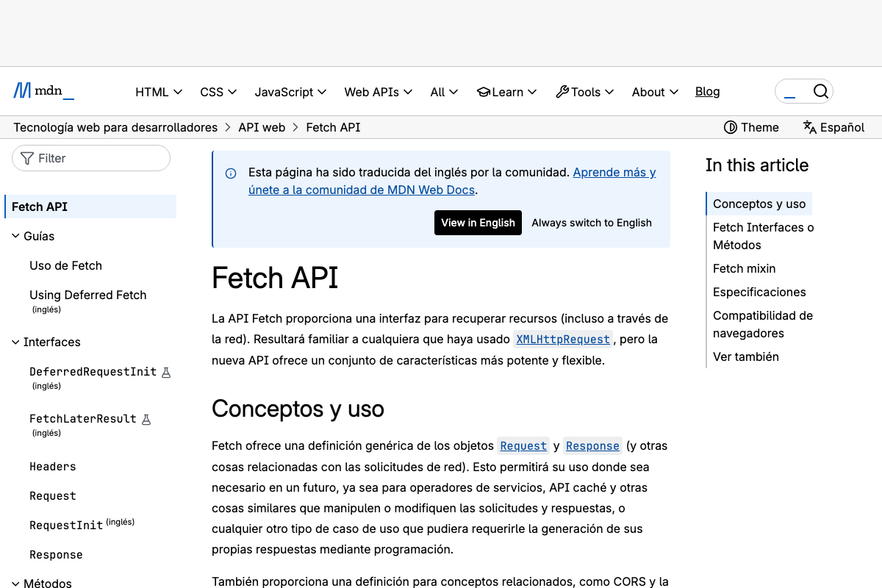Click View in English button
Viewport: 882px width, 588px height.
(x=478, y=223)
